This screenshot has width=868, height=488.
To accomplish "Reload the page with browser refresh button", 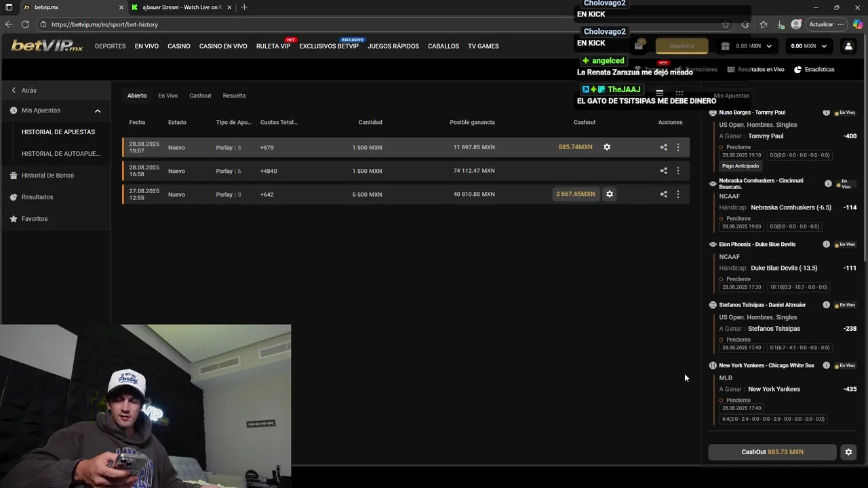I will 25,24.
